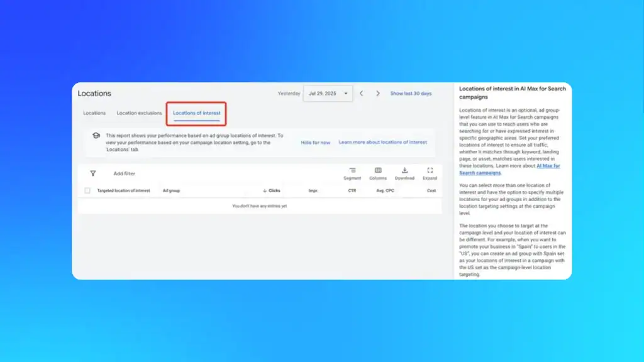Sort by Ad group column header
Viewport: 644px width, 362px height.
[x=171, y=190]
